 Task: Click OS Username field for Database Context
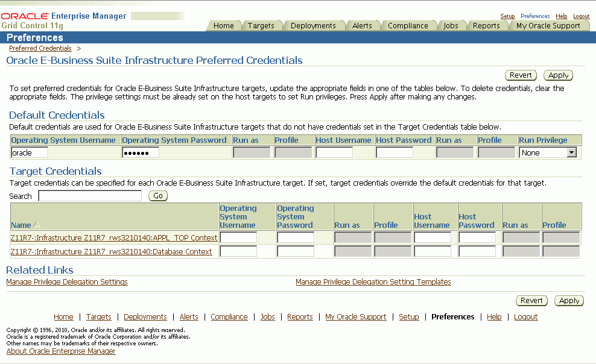pyautogui.click(x=238, y=251)
